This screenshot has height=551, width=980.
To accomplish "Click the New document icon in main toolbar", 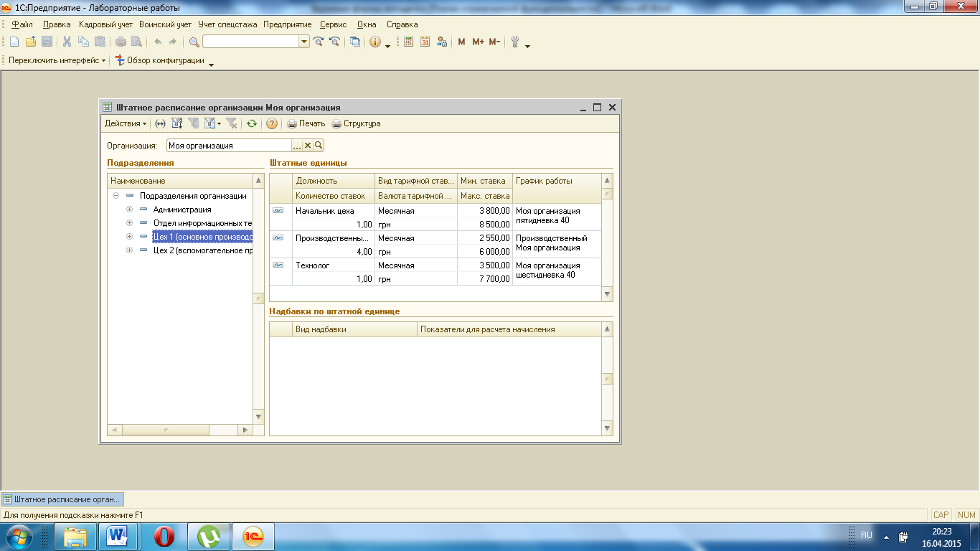I will click(x=14, y=42).
